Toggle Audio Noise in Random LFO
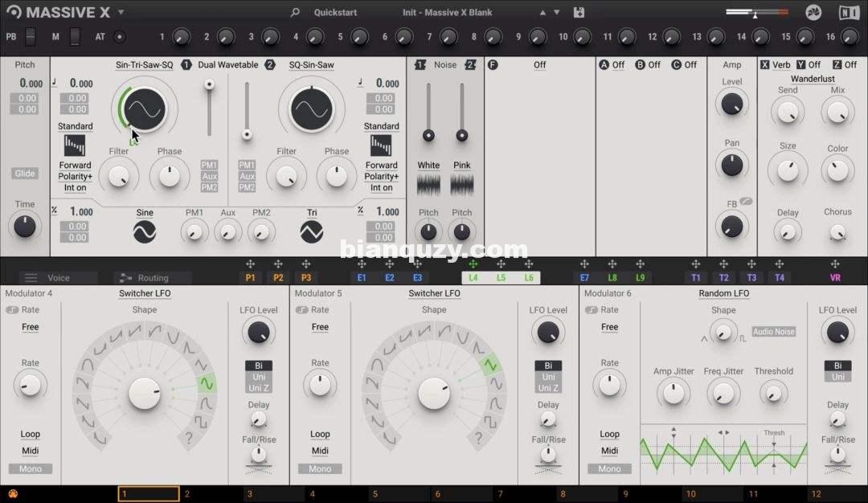The height and width of the screenshot is (503, 868). coord(773,332)
